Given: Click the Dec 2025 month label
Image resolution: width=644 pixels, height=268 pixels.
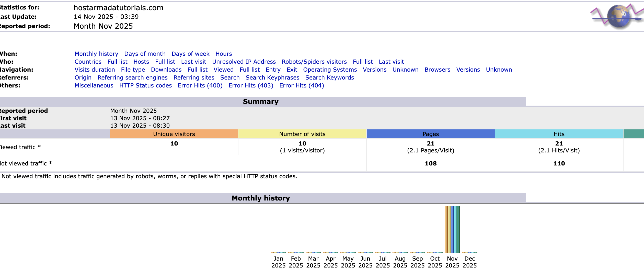Looking at the screenshot, I should tap(469, 262).
